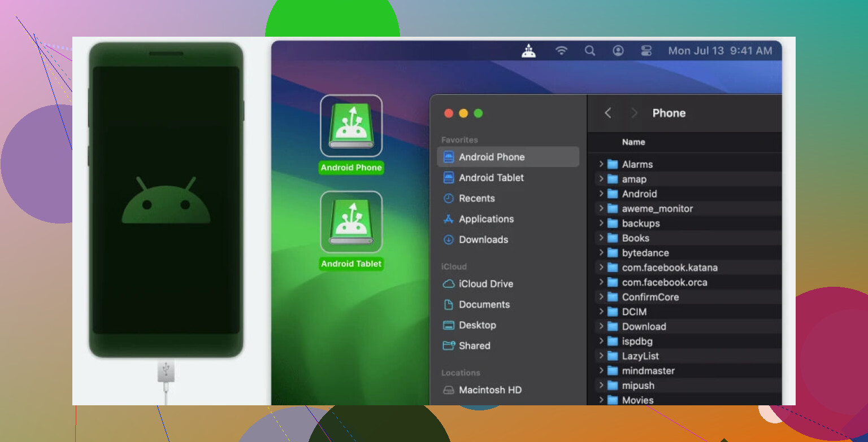Click the mindmaster folder icon
This screenshot has width=868, height=442.
[613, 371]
